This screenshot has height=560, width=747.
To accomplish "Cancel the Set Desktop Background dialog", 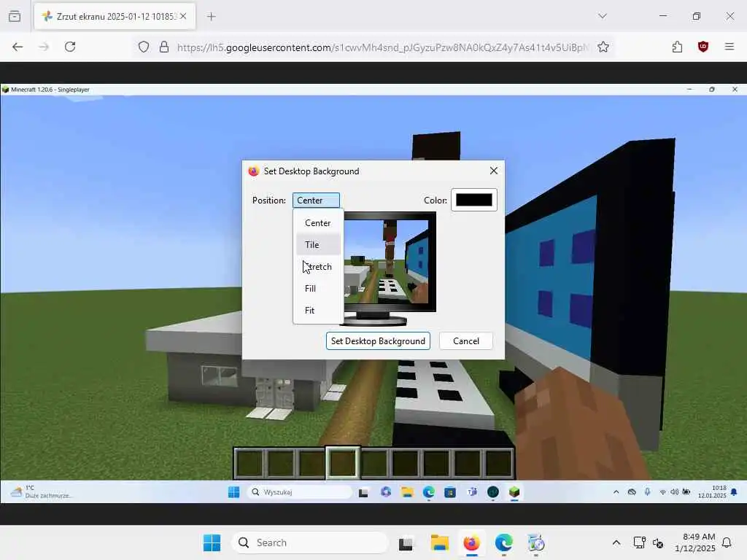I will [466, 341].
